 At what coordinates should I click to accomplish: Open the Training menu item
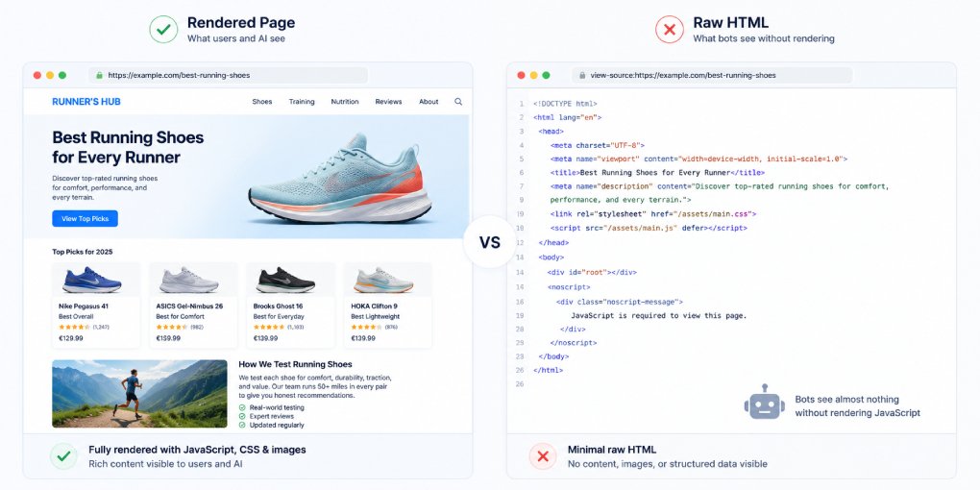pyautogui.click(x=302, y=101)
